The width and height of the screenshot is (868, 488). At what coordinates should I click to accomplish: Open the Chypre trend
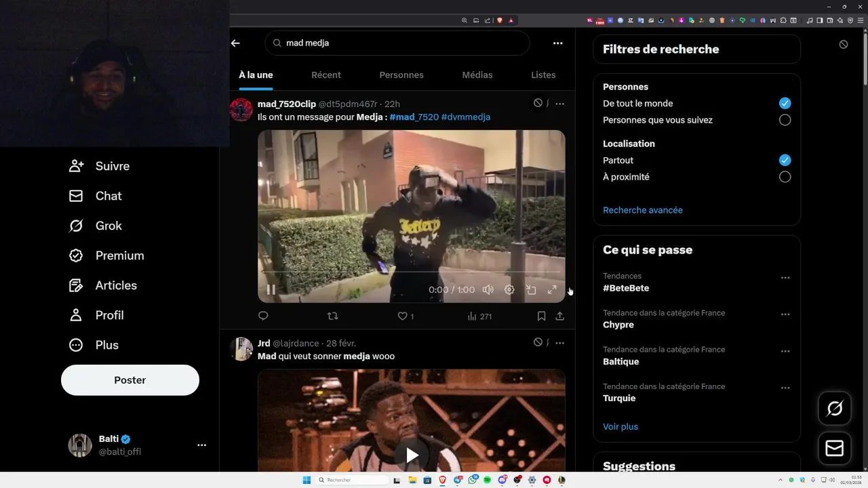tap(618, 325)
